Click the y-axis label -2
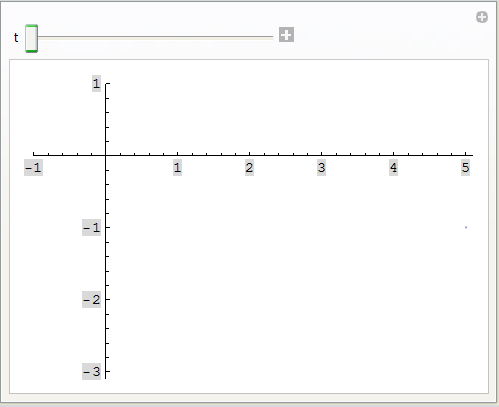Image resolution: width=499 pixels, height=407 pixels. pos(91,300)
